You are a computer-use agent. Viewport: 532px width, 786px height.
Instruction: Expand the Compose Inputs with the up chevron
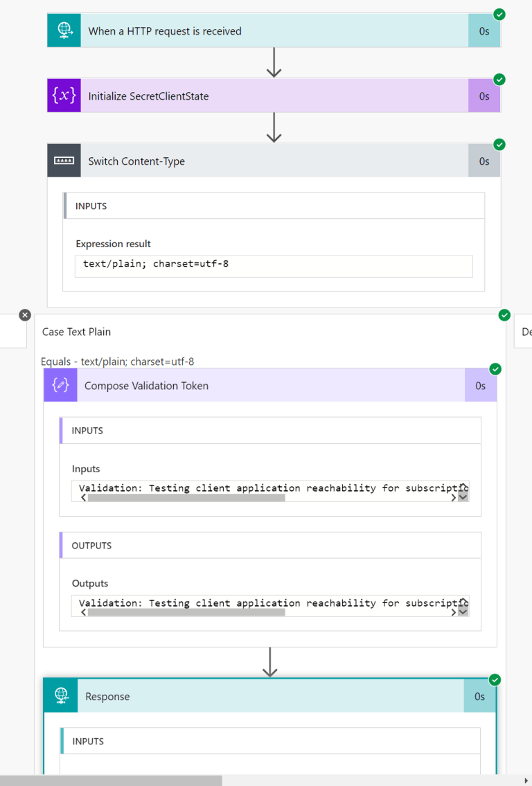pyautogui.click(x=464, y=484)
